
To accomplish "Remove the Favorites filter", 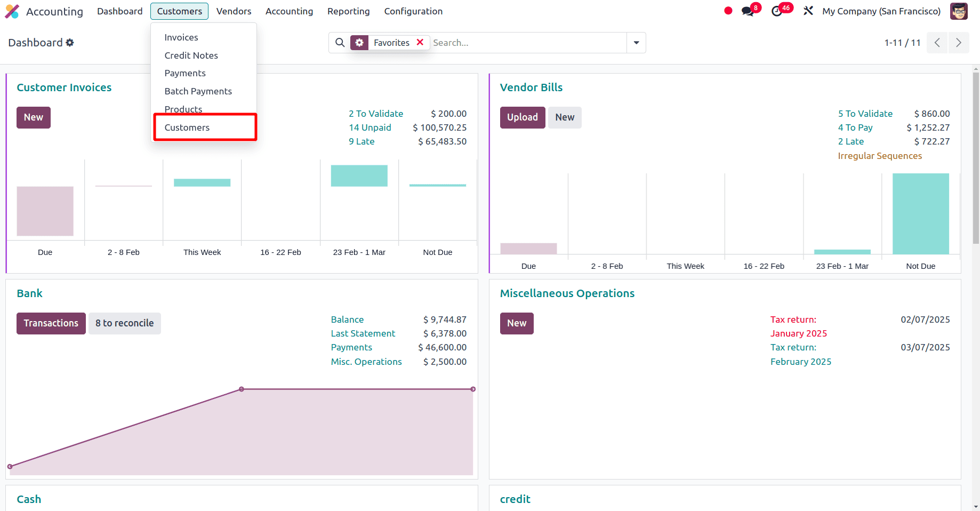I will point(420,42).
